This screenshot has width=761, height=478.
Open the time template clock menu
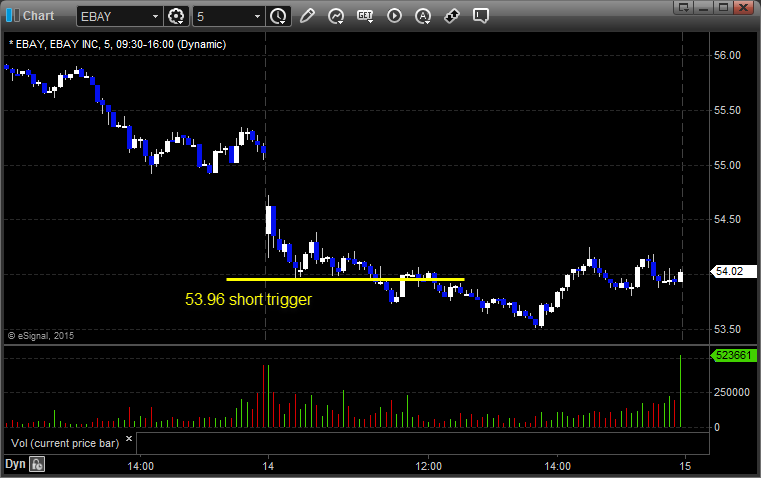278,16
